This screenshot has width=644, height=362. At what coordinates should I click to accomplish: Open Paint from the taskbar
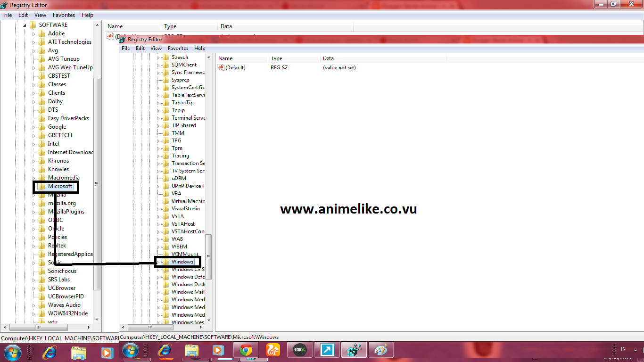coord(380,351)
